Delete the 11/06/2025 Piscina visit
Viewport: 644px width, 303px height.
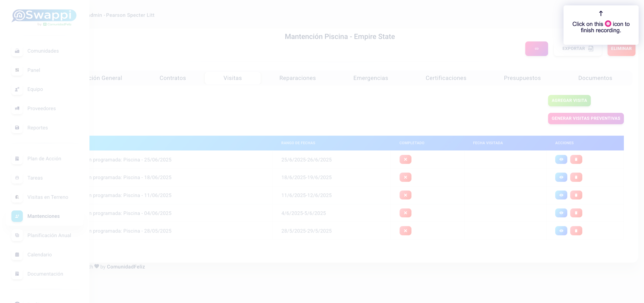click(x=576, y=195)
